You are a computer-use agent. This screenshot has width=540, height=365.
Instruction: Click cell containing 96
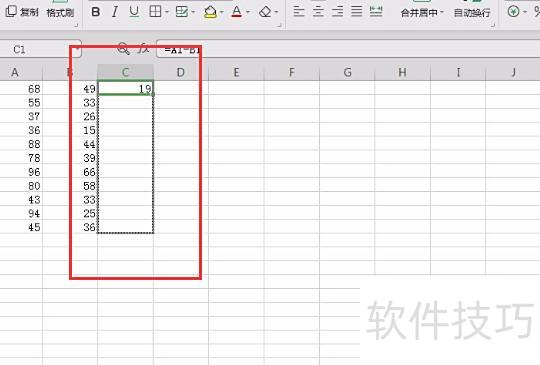[x=21, y=171]
